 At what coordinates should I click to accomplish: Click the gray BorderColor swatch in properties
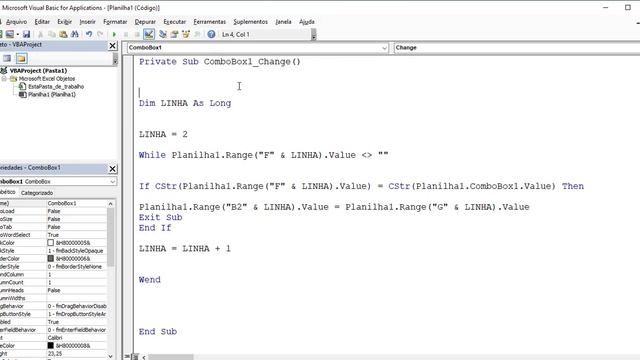coord(51,258)
